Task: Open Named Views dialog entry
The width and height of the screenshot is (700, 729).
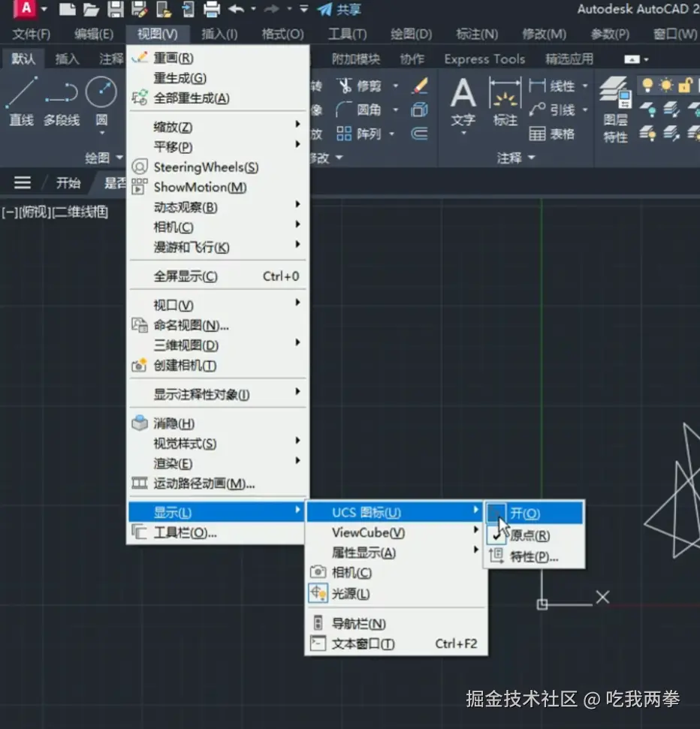Action: click(217, 325)
